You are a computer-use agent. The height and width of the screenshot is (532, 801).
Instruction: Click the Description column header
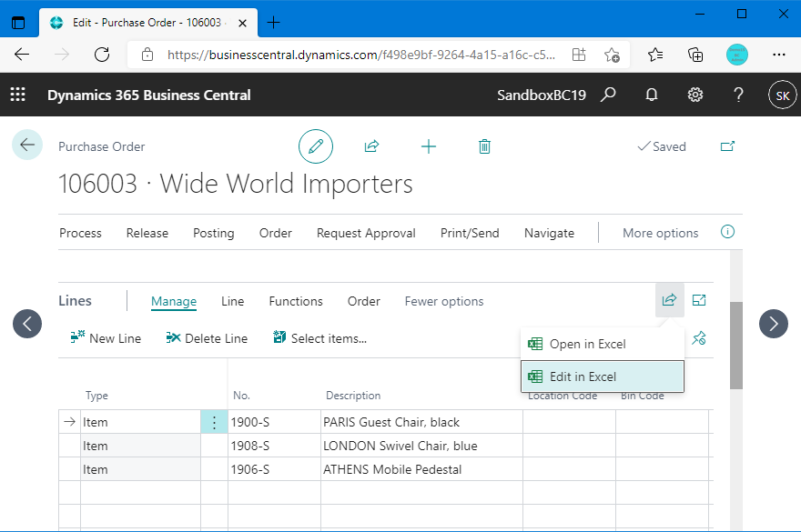tap(353, 396)
